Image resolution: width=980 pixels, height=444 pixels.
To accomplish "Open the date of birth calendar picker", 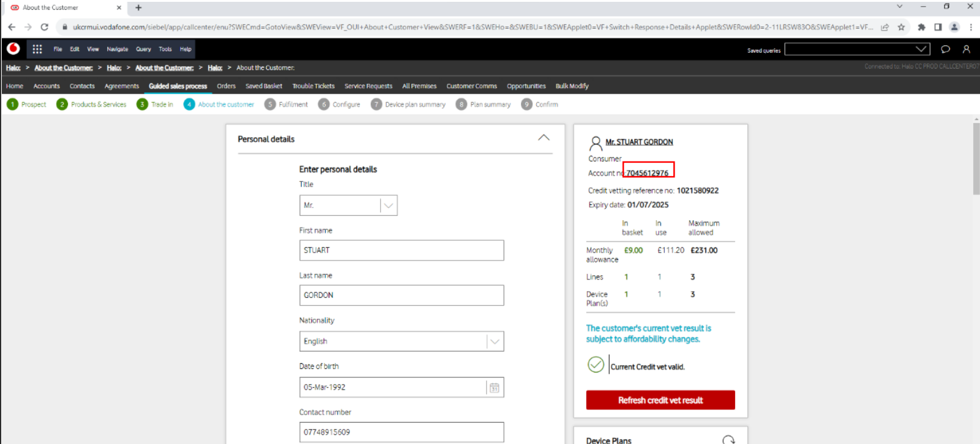I will coord(495,388).
